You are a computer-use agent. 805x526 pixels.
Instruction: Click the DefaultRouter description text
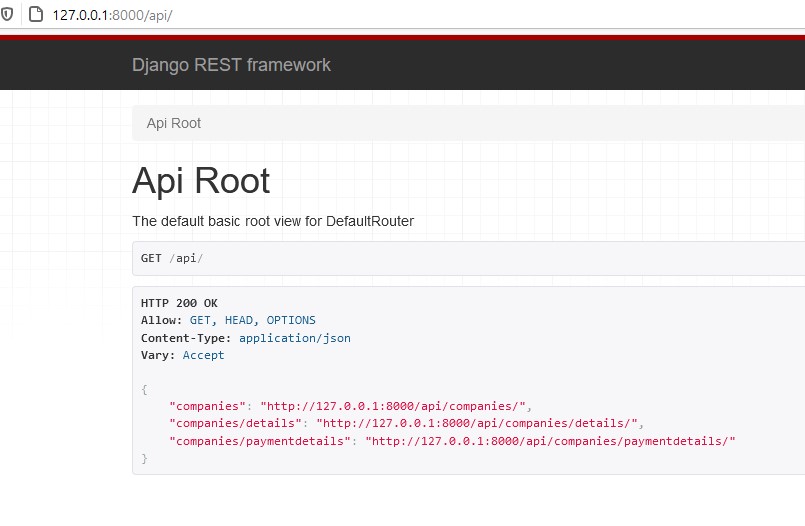pyautogui.click(x=273, y=221)
